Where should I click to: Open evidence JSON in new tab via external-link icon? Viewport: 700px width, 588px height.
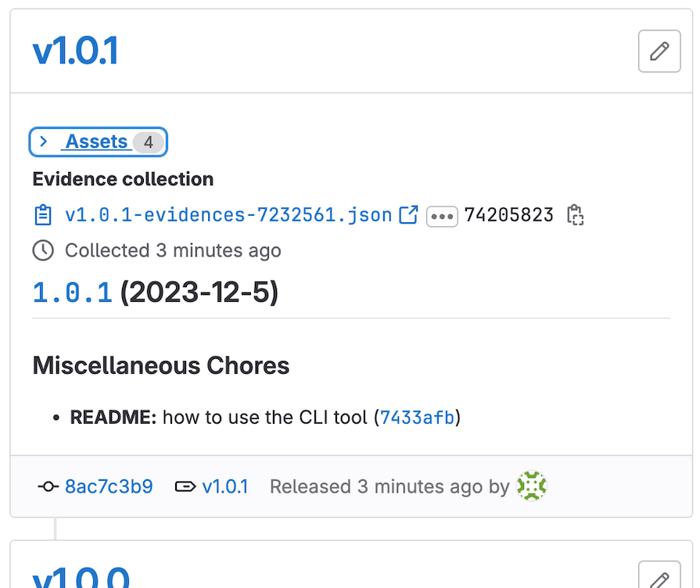pyautogui.click(x=408, y=214)
